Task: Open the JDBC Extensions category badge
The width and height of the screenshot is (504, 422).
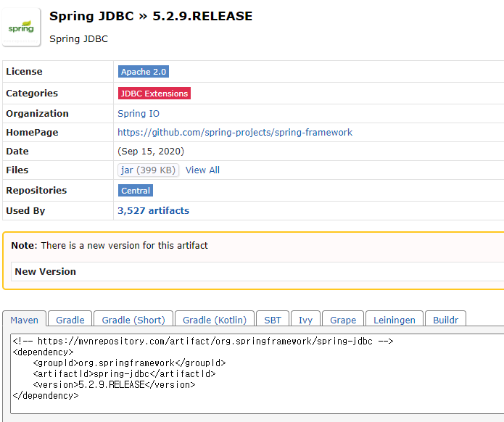Action: click(154, 94)
